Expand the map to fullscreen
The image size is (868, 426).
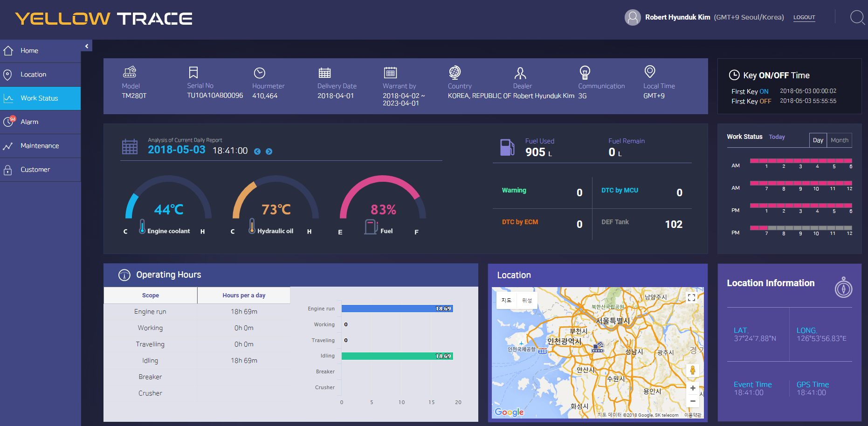pyautogui.click(x=692, y=297)
